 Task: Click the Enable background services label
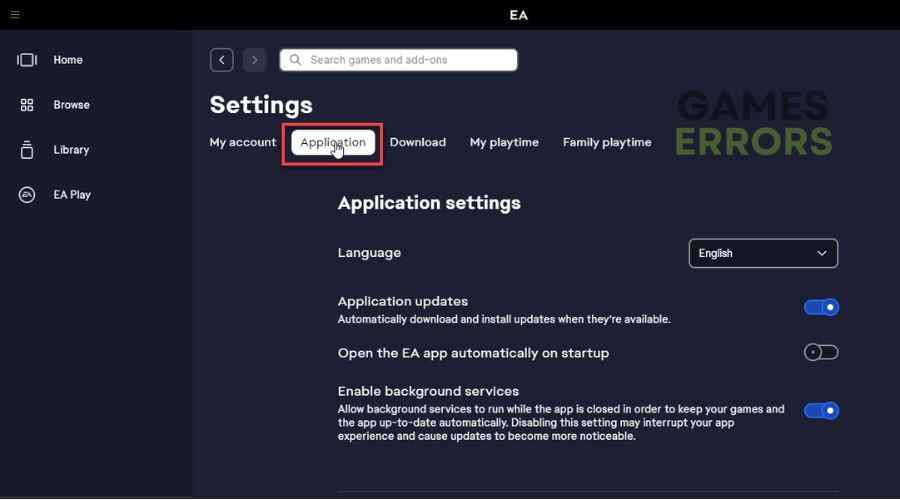[x=428, y=392]
